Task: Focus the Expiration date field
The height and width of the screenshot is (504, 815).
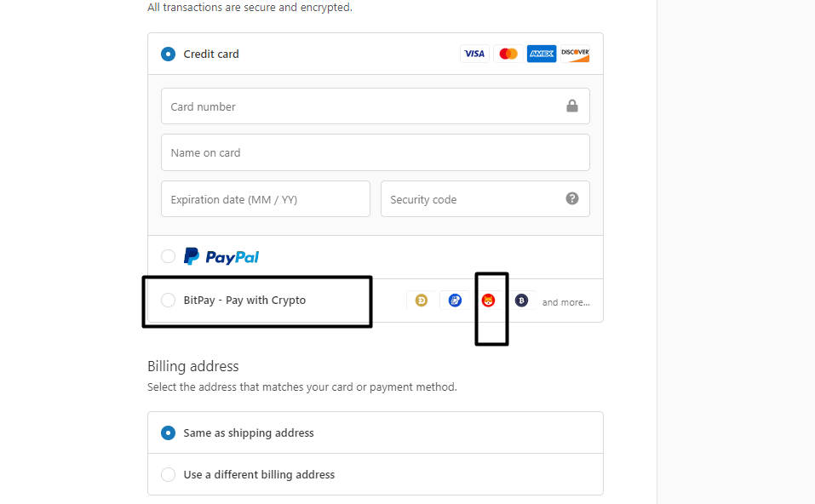Action: 265,199
